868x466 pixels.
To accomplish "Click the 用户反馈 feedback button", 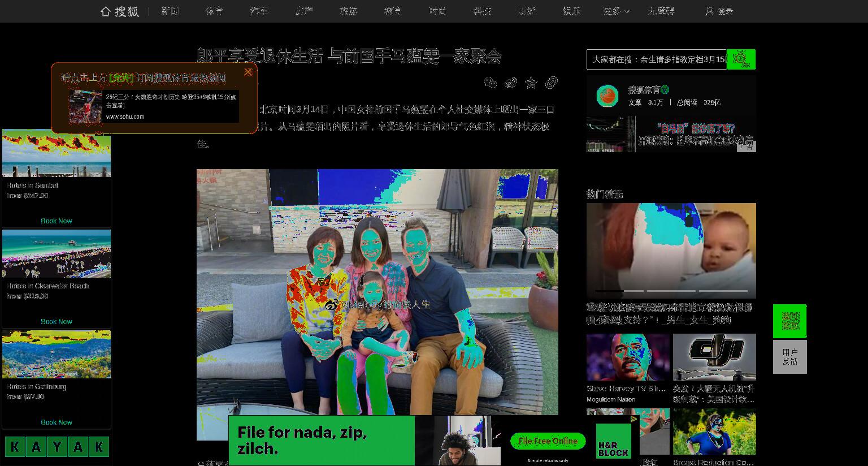I will click(x=790, y=357).
